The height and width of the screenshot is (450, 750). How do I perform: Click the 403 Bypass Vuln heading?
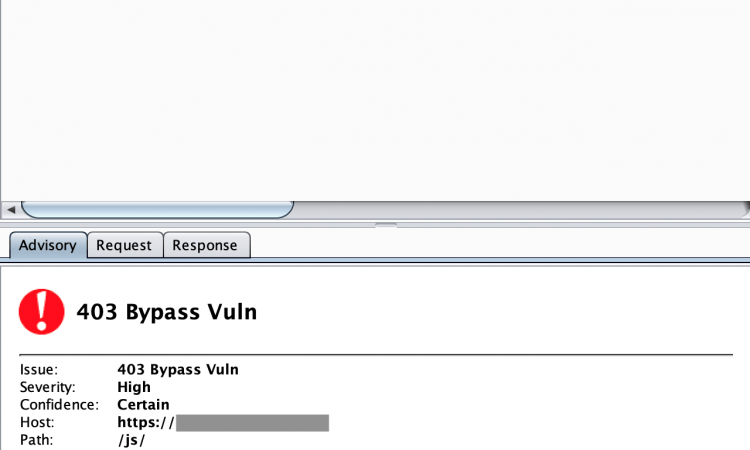166,312
